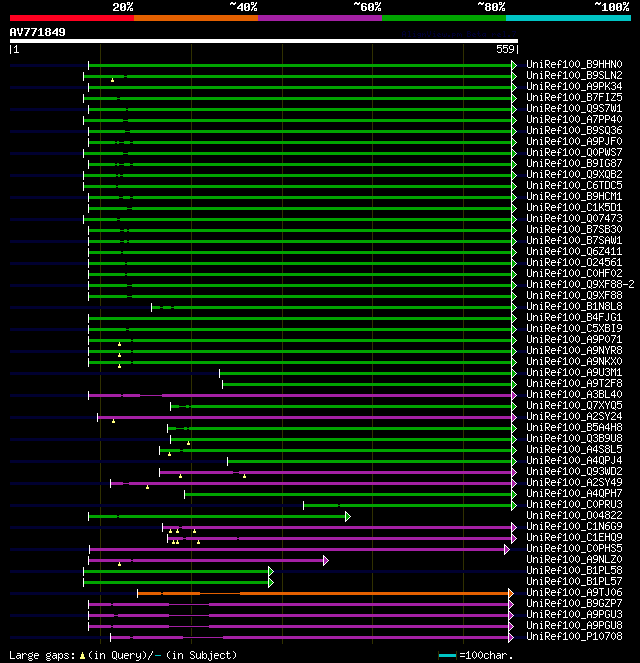Open the UniRef100_B9SLN2 hit label

point(574,75)
